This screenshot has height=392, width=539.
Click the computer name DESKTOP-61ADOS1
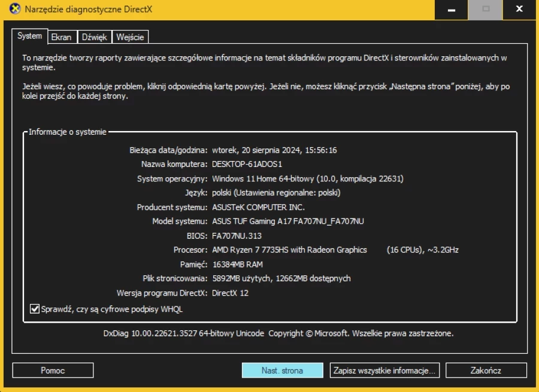(247, 164)
